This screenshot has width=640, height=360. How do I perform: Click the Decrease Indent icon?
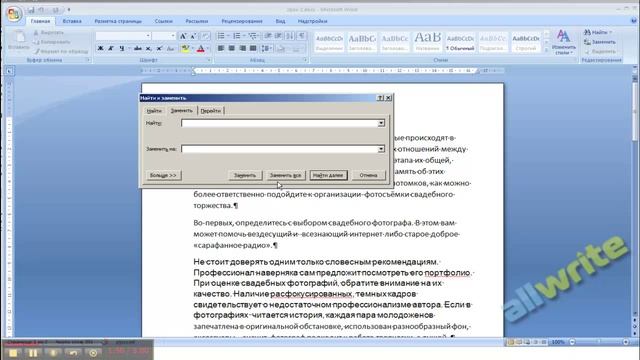(x=268, y=36)
